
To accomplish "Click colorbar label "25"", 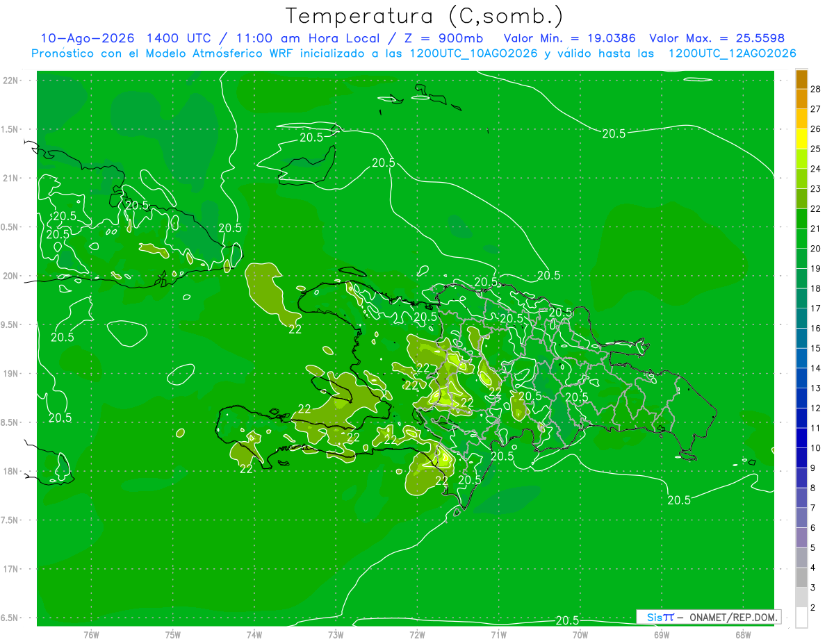I will pos(816,149).
